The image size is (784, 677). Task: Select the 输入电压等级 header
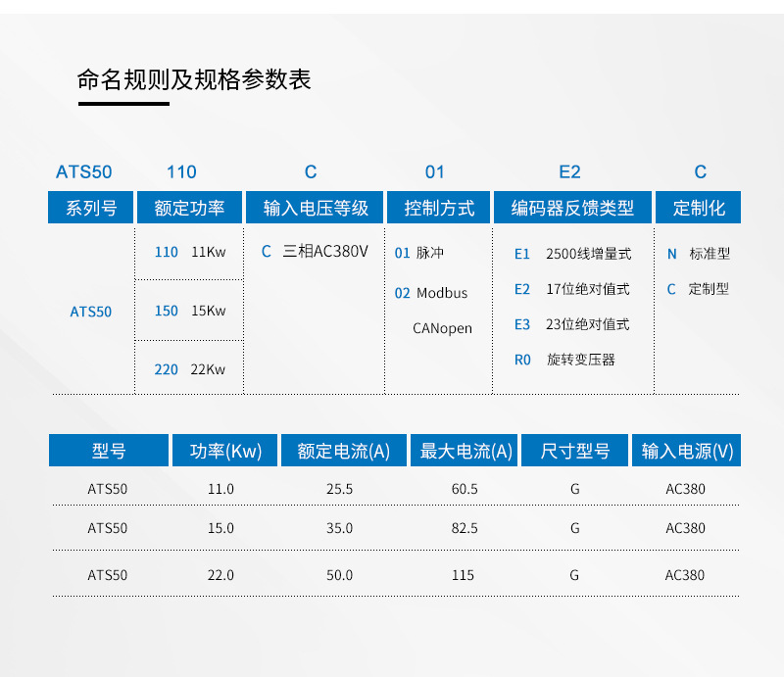316,208
